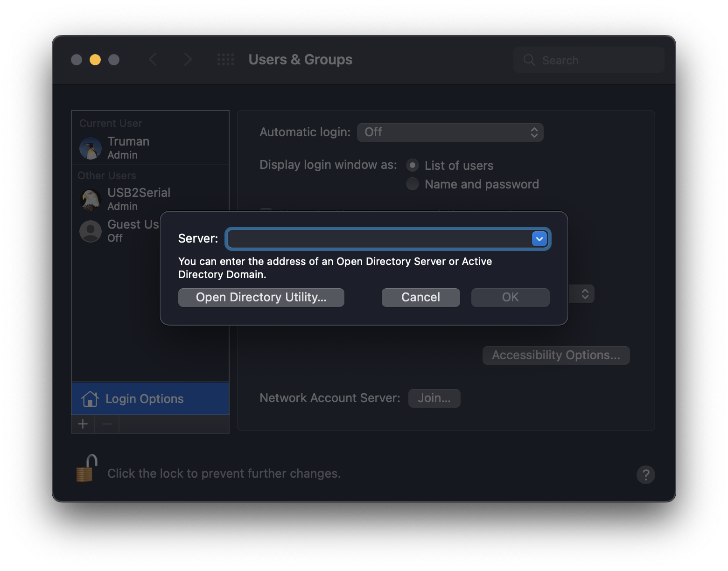Image resolution: width=728 pixels, height=571 pixels.
Task: Open the help question mark button
Action: click(645, 475)
